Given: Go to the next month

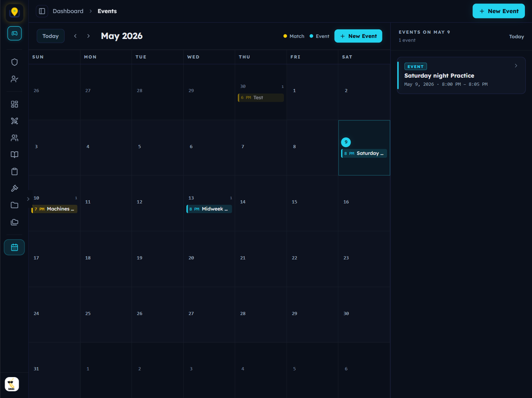Looking at the screenshot, I should point(88,36).
